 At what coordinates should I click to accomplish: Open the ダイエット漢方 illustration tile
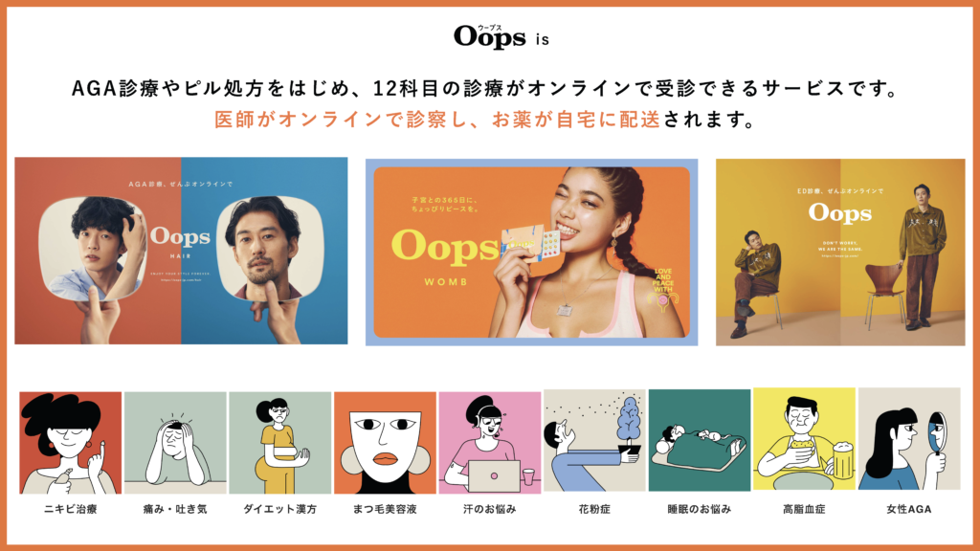click(280, 443)
